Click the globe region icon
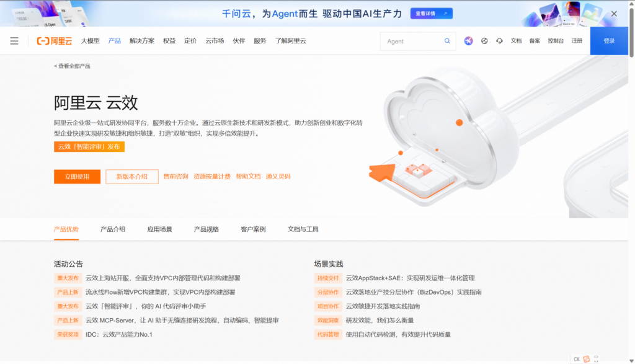 coord(484,41)
